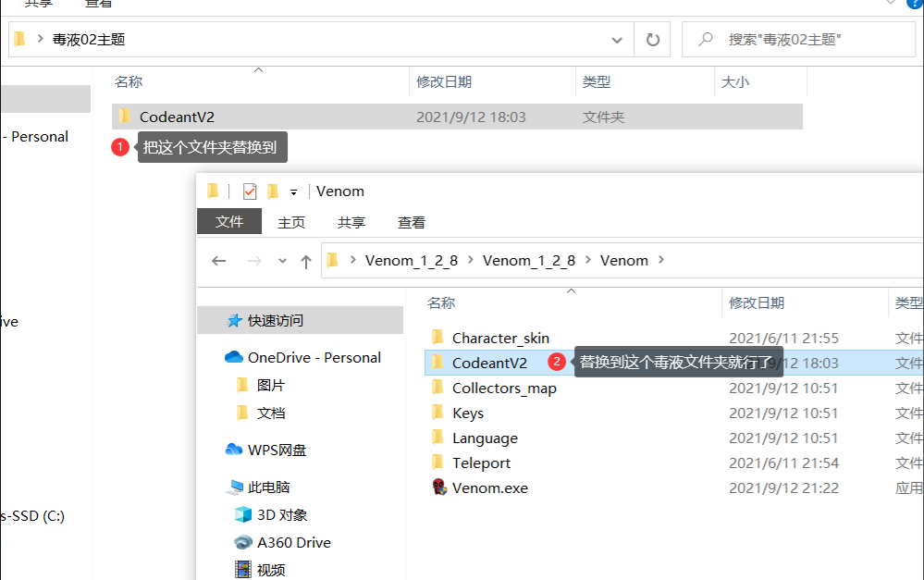Go back in Venom window
Image resolution: width=924 pixels, height=580 pixels.
click(218, 261)
